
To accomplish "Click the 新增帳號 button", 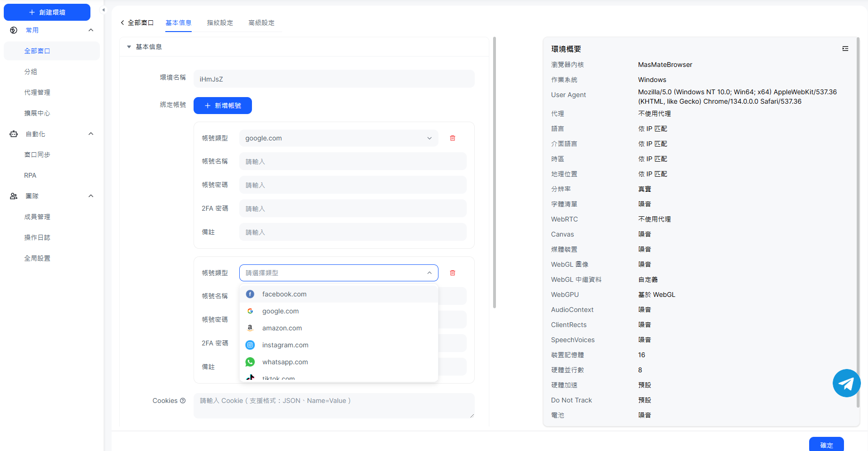I will (223, 106).
